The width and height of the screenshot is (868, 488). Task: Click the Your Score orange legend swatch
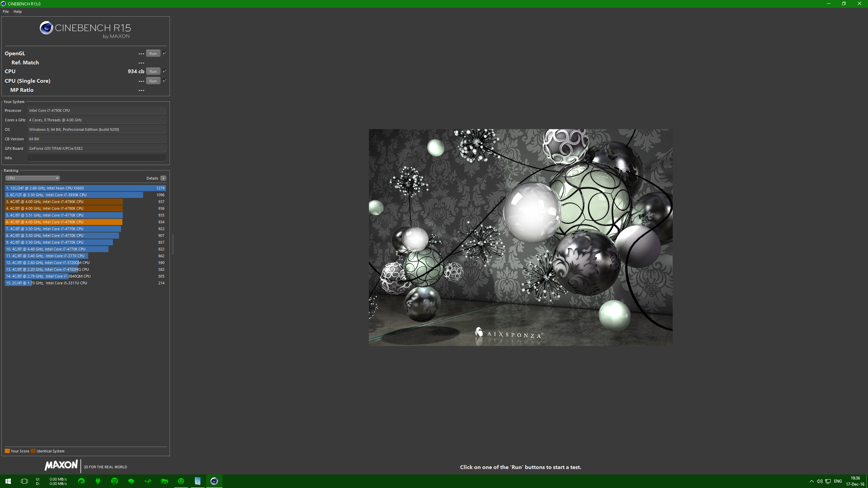[x=7, y=451]
